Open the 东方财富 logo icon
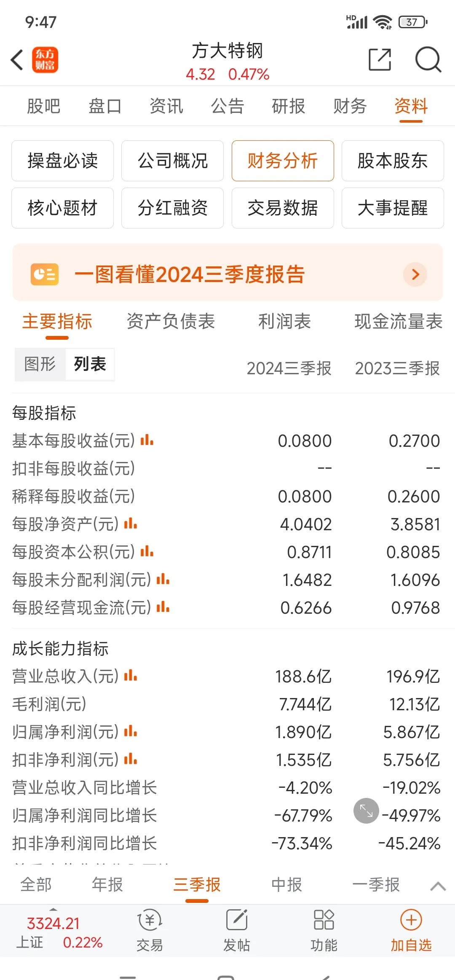 coord(45,59)
